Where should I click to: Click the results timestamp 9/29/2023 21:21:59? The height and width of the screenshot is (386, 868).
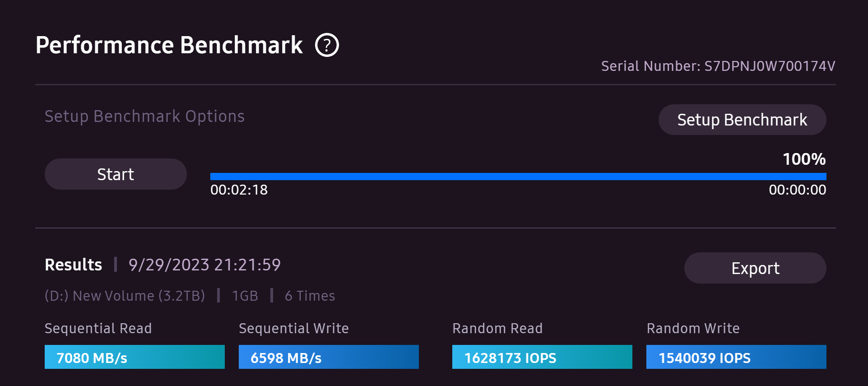204,265
